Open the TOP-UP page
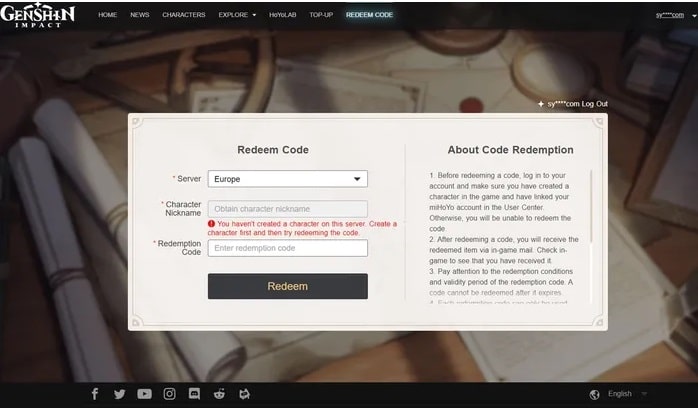698x408 pixels. pos(321,15)
